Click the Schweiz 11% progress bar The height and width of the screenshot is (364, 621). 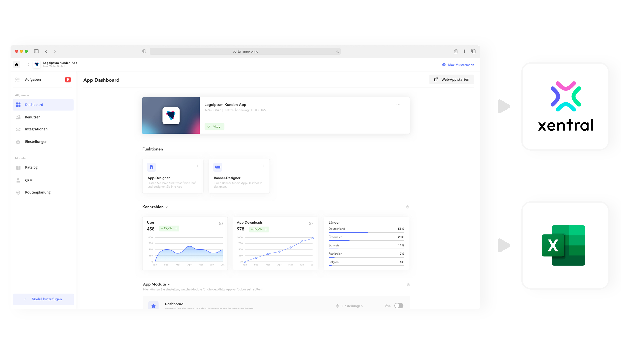pos(366,249)
